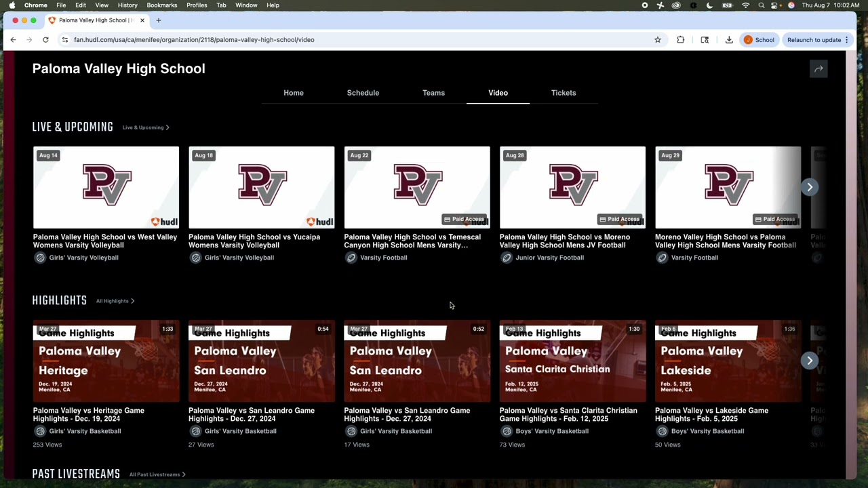Reload the page with refresh icon
The width and height of the screenshot is (868, 488).
point(45,40)
